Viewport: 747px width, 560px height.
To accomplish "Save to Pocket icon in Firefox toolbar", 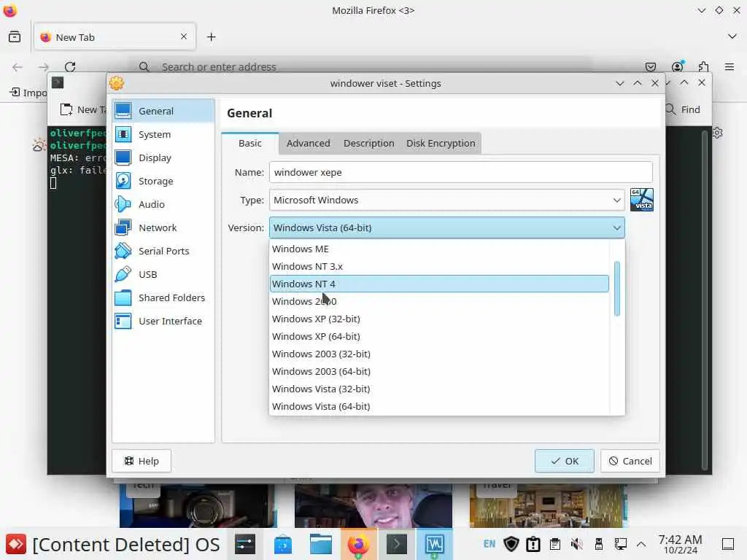I will [650, 66].
